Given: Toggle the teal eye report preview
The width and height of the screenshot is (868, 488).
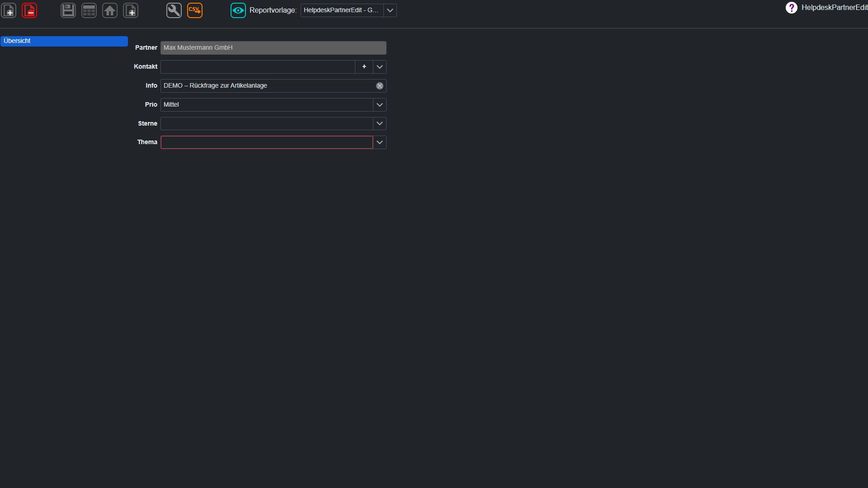Looking at the screenshot, I should click(x=238, y=10).
